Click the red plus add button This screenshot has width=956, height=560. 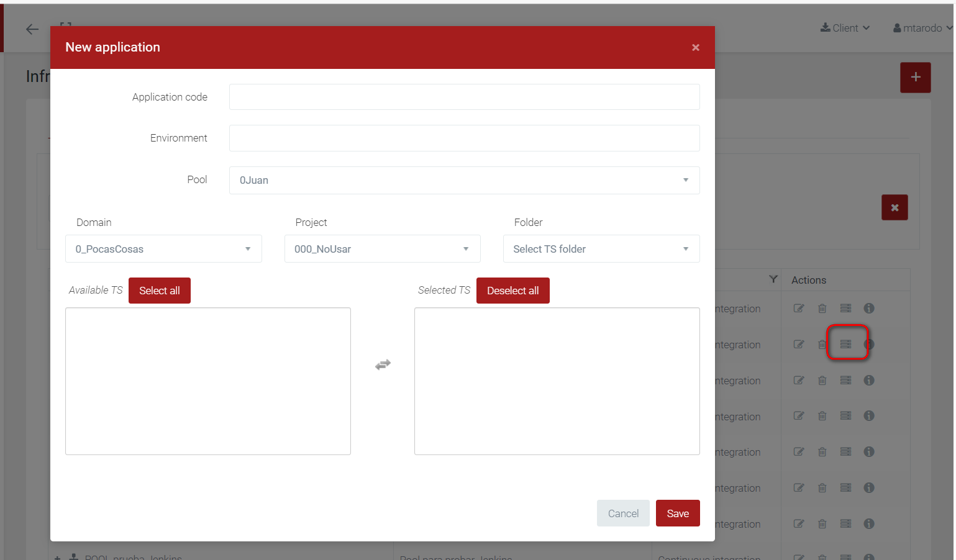coord(915,78)
